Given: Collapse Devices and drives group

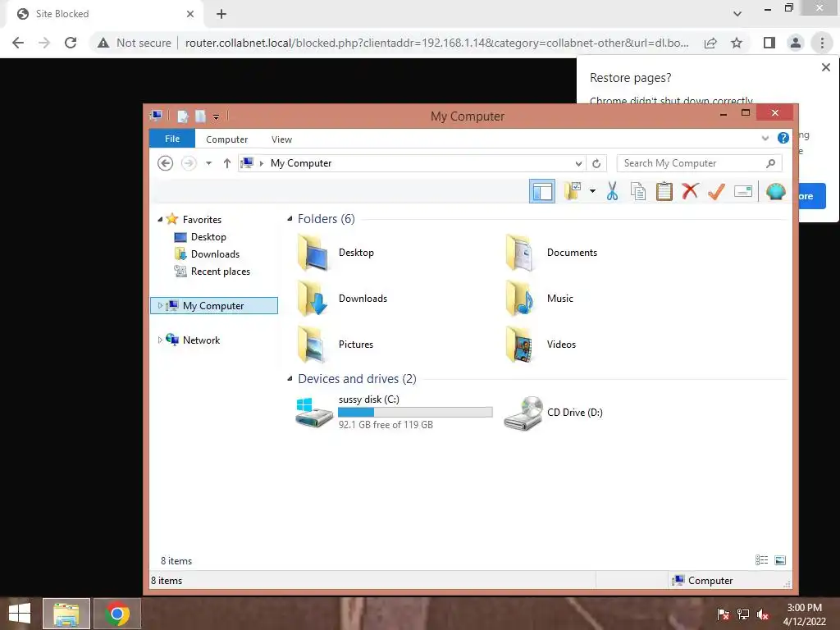Looking at the screenshot, I should [290, 378].
